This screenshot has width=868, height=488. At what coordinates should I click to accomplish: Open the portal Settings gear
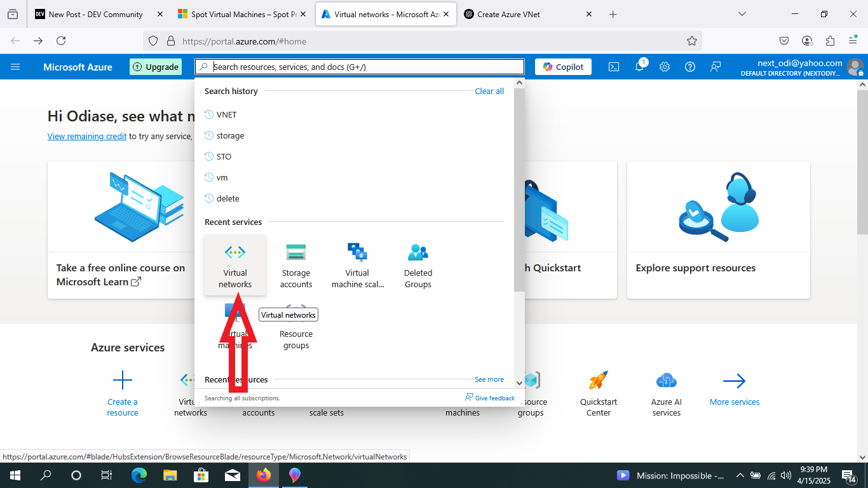click(665, 67)
